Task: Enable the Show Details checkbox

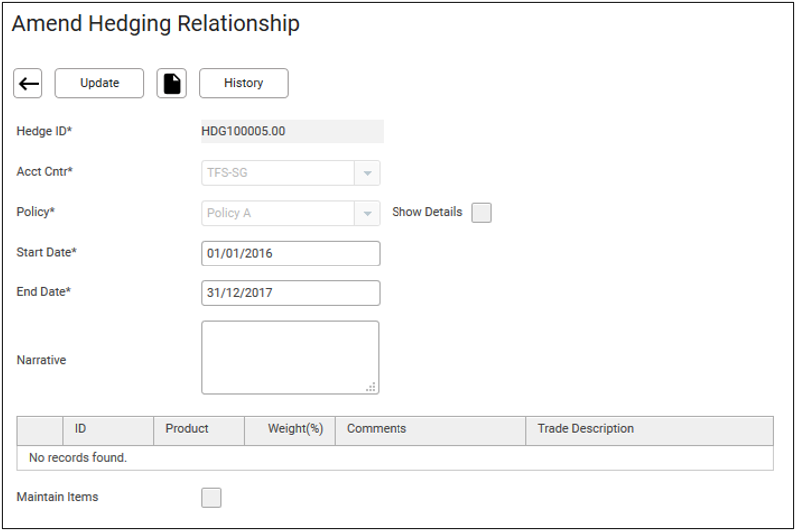Action: click(481, 213)
